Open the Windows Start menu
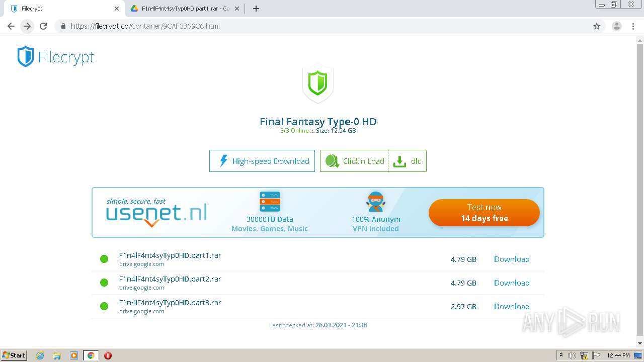 tap(14, 355)
